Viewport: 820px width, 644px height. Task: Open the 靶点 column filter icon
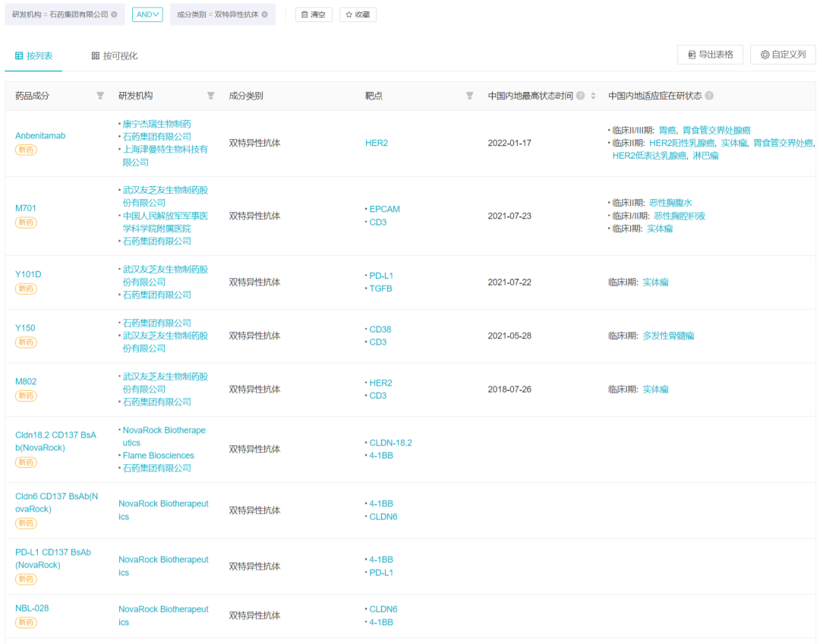(470, 96)
